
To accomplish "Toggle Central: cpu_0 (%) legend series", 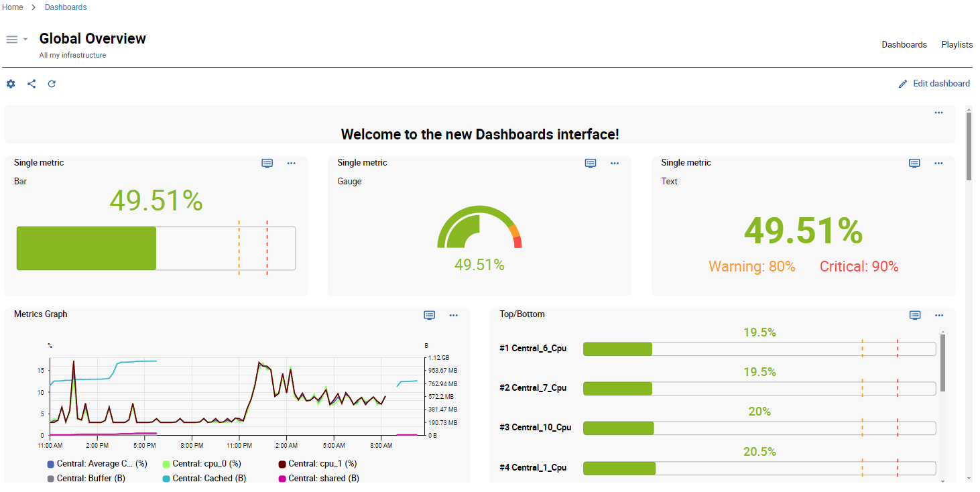I will pos(206,464).
